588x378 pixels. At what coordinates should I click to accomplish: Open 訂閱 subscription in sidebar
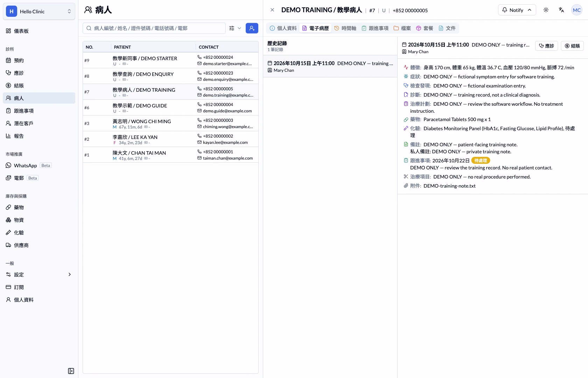click(39, 287)
